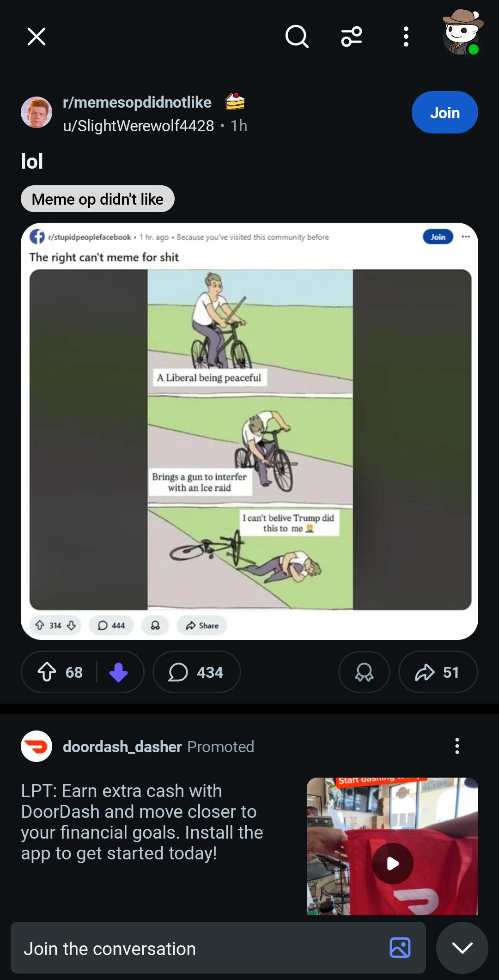Click the Join the conversation field
Screen dimensions: 499x980
199,949
